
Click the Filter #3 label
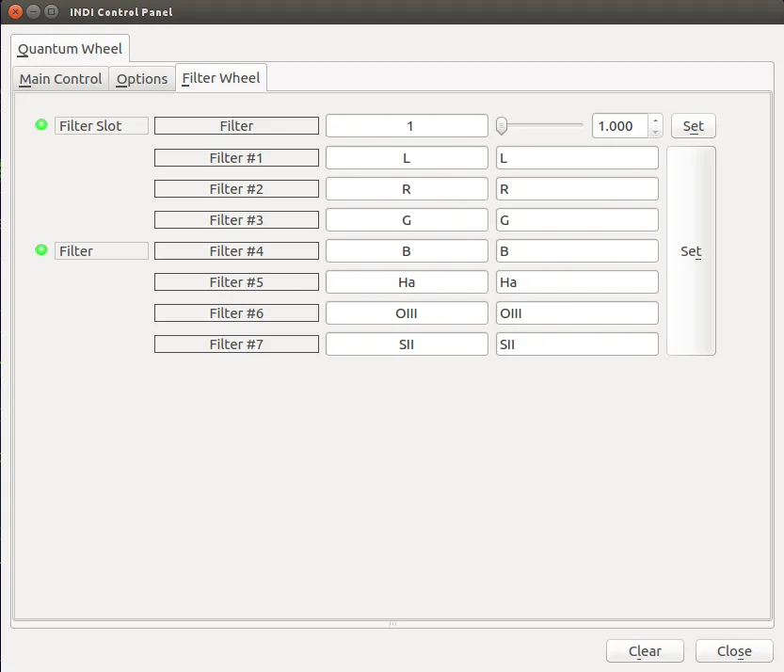click(236, 220)
